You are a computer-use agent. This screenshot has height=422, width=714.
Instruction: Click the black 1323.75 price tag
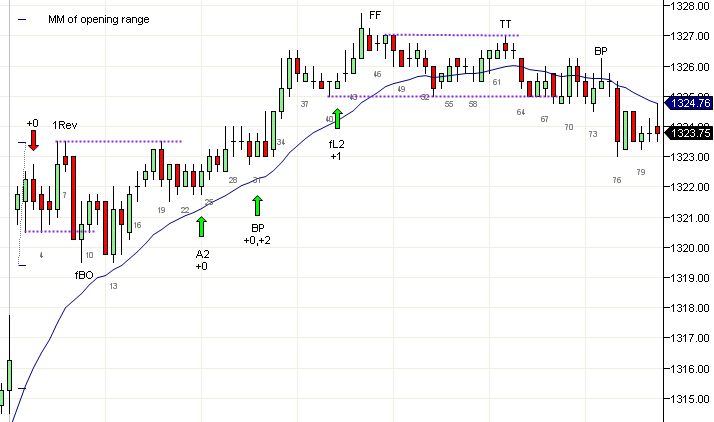689,133
